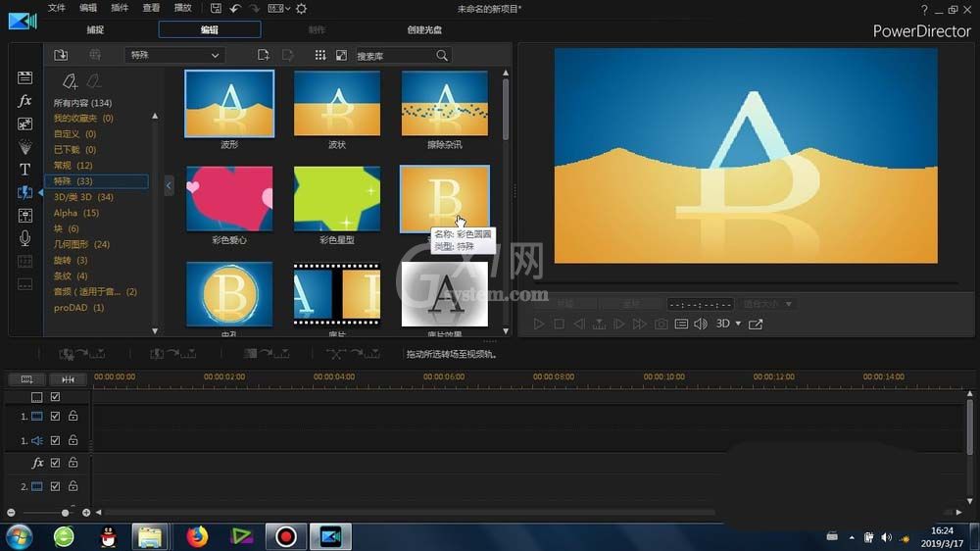Viewport: 980px width, 551px height.
Task: Select the 彩色爱心 transition thumbnail
Action: [229, 198]
